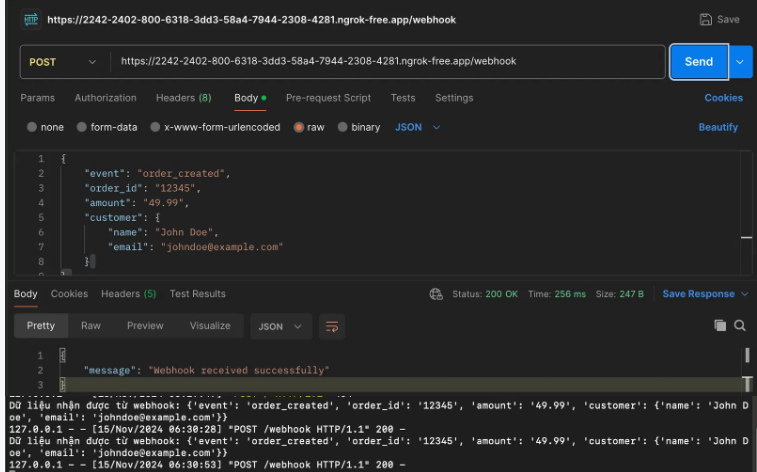Image resolution: width=757 pixels, height=472 pixels.
Task: Select the response Body tab
Action: tap(26, 294)
